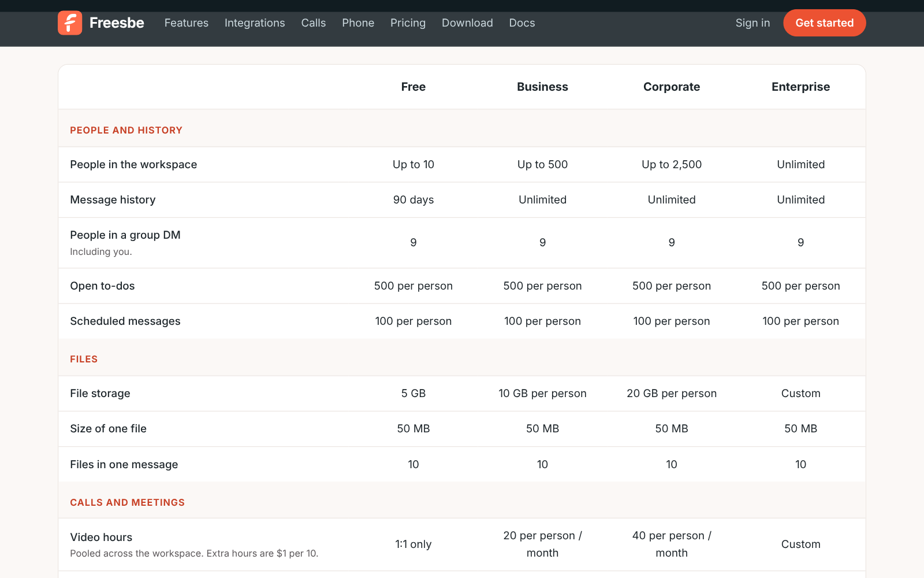924x578 pixels.
Task: Open the Integrations navigation link
Action: click(255, 23)
